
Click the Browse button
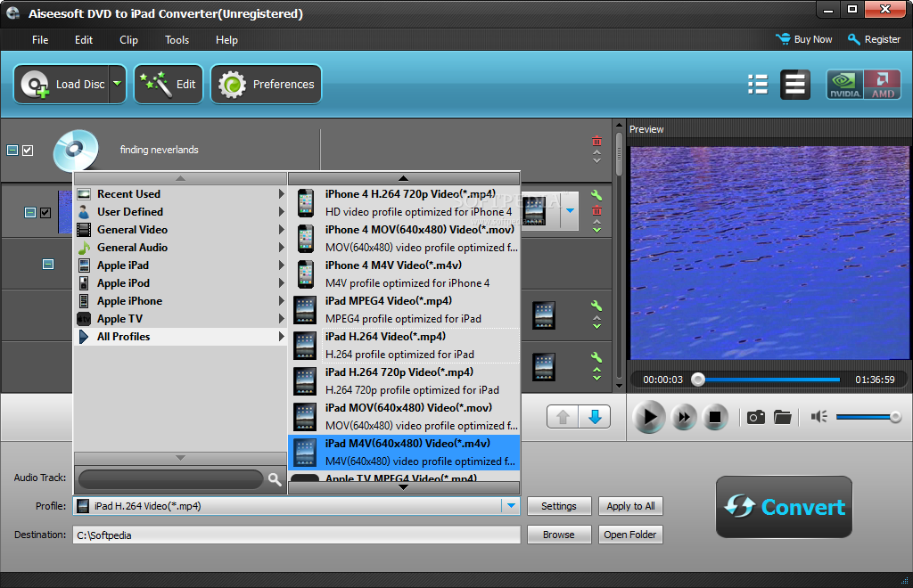559,535
